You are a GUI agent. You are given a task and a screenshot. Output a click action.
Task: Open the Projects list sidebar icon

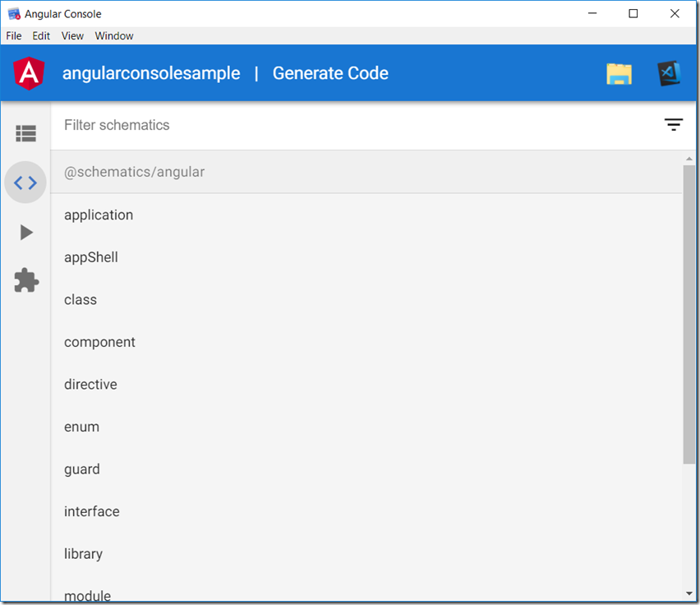(x=25, y=133)
